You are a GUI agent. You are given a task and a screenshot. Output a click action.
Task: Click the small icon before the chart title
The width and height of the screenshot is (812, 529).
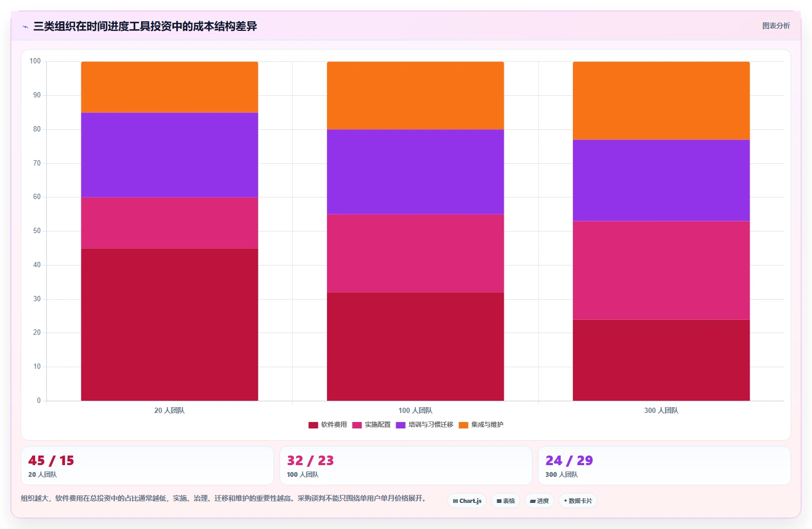[x=25, y=27]
